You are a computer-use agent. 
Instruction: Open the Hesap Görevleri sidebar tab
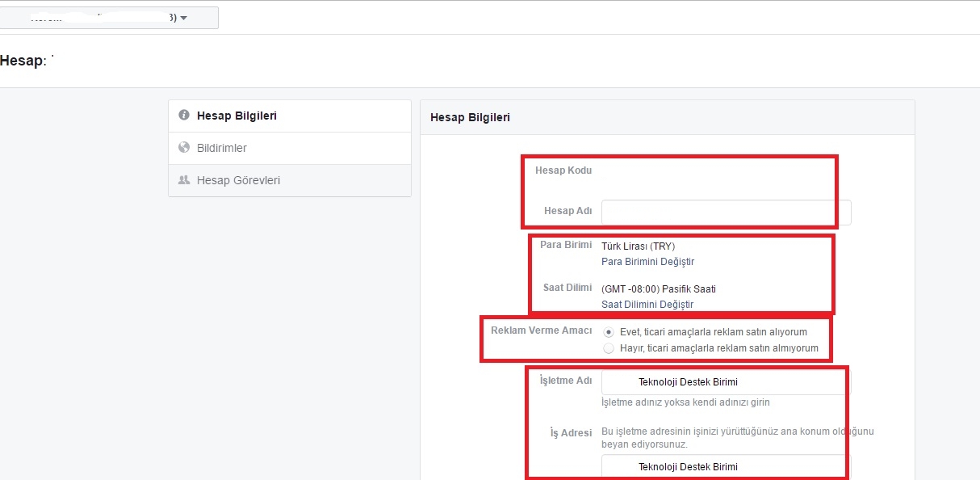pyautogui.click(x=290, y=180)
